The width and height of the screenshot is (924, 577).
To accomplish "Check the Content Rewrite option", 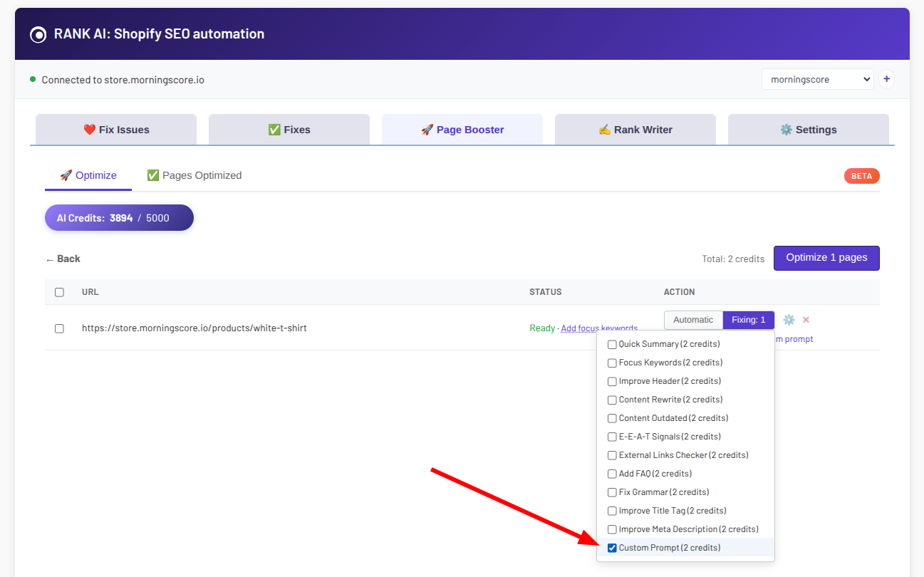I will click(612, 400).
